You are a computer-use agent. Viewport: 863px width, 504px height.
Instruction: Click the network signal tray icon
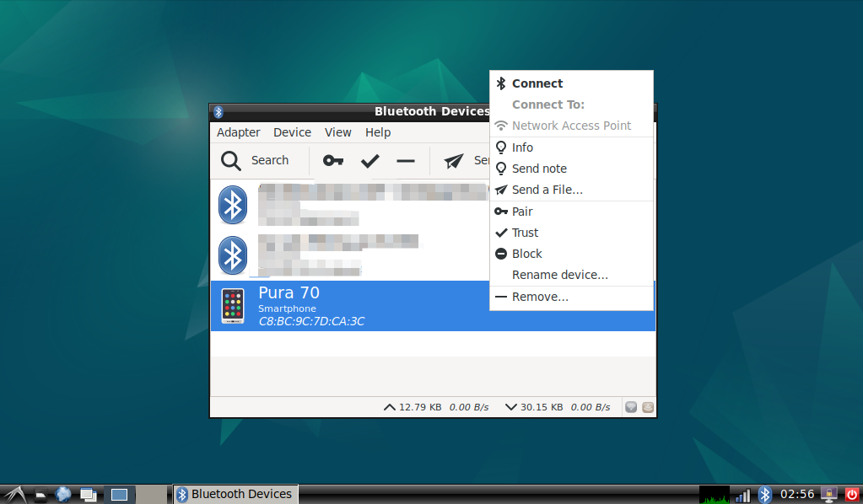pyautogui.click(x=743, y=496)
